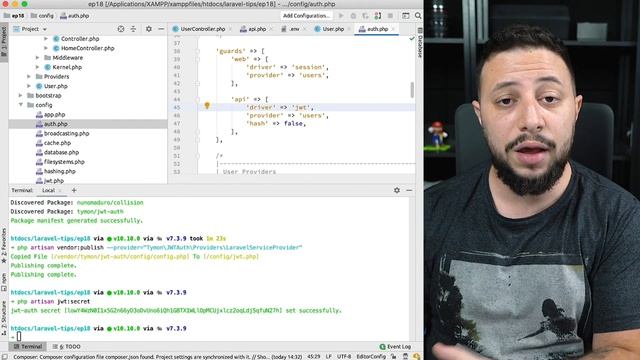Click the locate file target icon
The height and width of the screenshot is (360, 640).
coord(121,29)
